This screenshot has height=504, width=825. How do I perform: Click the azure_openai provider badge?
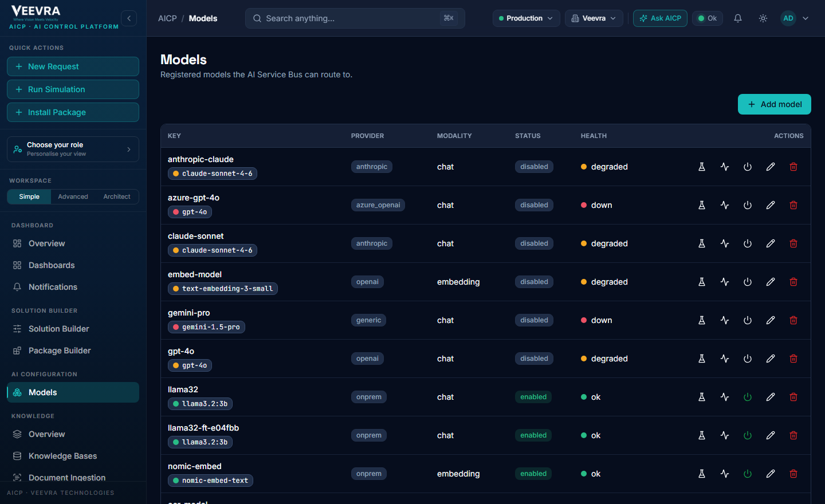(378, 205)
